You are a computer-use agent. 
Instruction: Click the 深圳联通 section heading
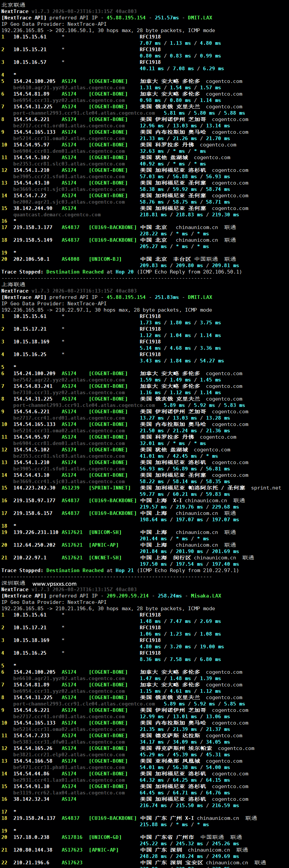(x=13, y=583)
